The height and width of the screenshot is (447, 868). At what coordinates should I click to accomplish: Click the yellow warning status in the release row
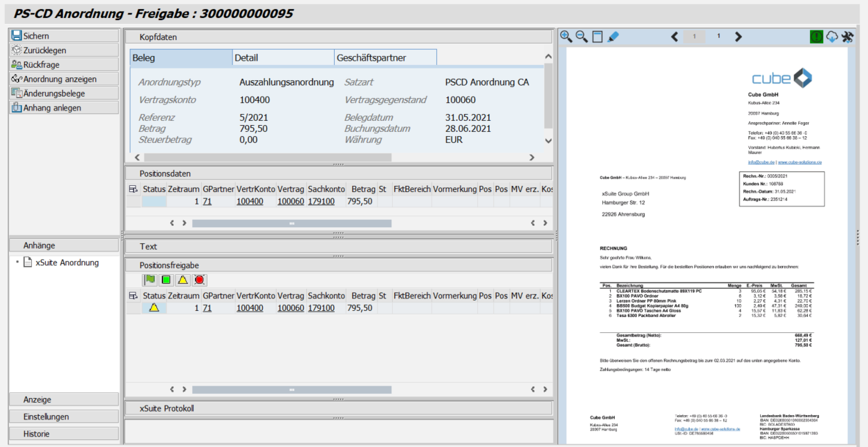coord(154,307)
